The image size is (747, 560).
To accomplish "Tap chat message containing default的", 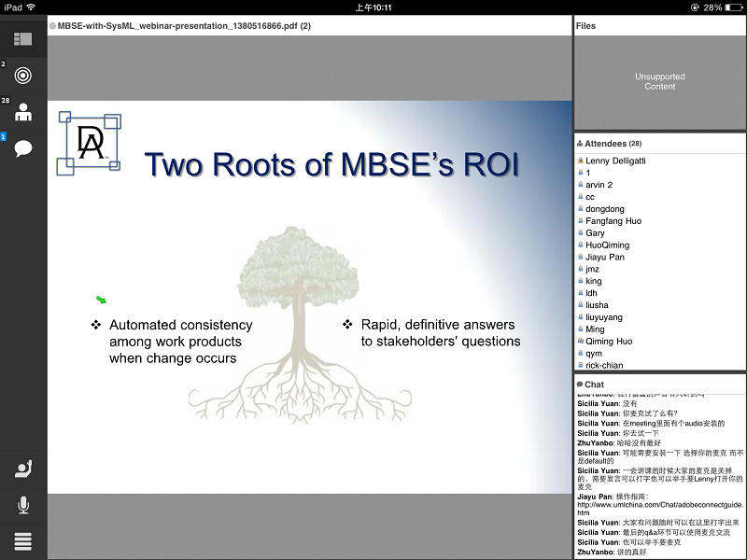I will (x=660, y=456).
